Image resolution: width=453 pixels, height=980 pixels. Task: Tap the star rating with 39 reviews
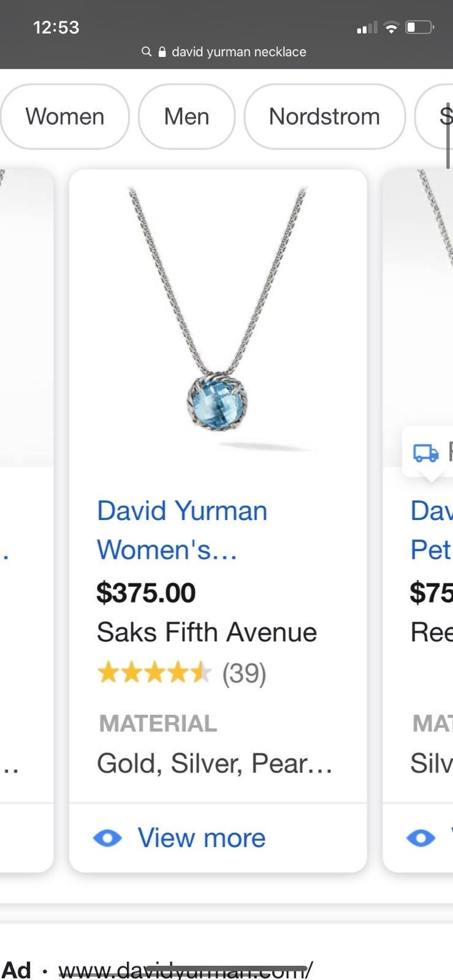coord(181,673)
